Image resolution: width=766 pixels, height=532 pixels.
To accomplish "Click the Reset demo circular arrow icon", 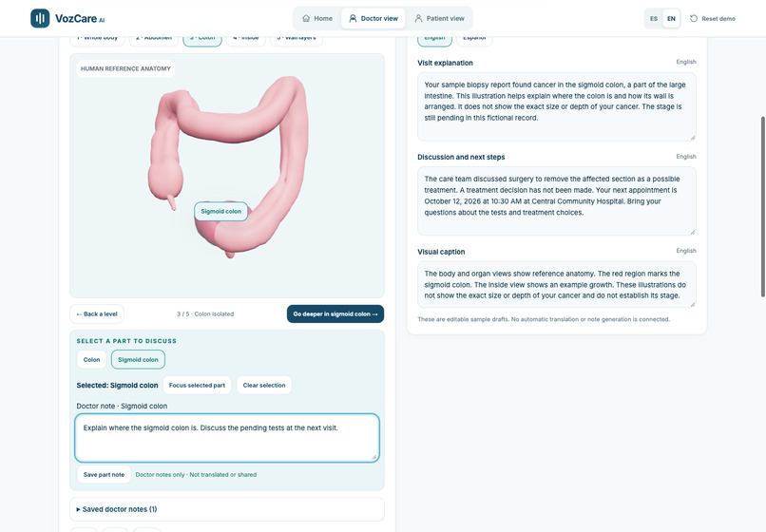I will coord(694,19).
